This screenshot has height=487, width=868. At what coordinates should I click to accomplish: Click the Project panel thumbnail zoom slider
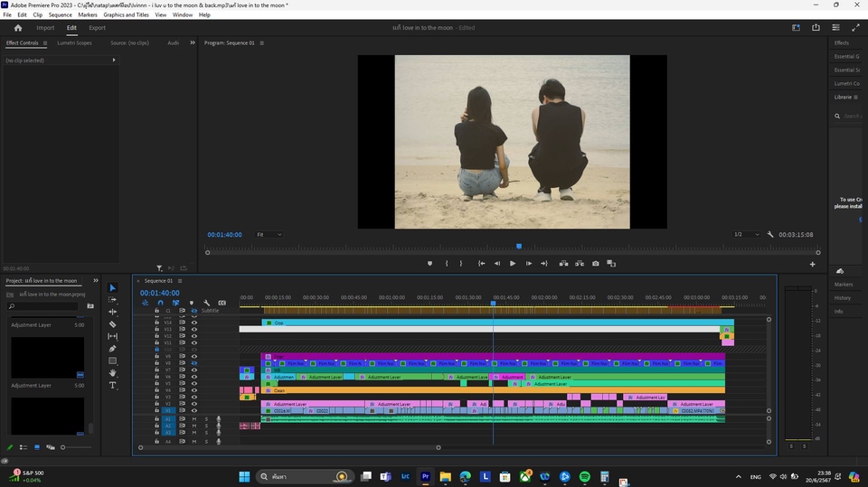pyautogui.click(x=62, y=447)
